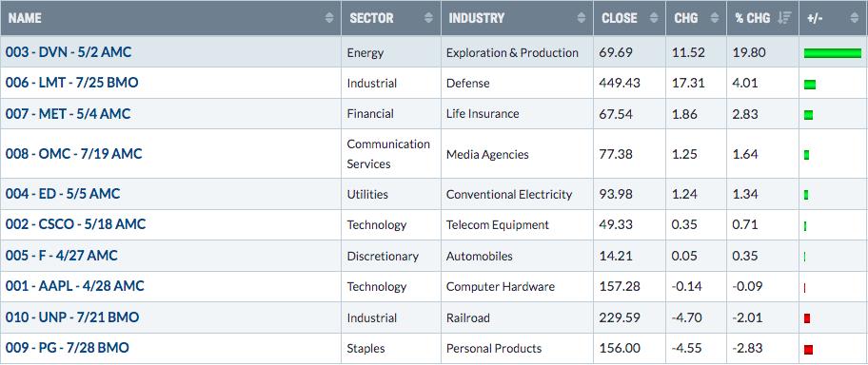
Task: Click the NAME column header label
Action: pos(25,18)
